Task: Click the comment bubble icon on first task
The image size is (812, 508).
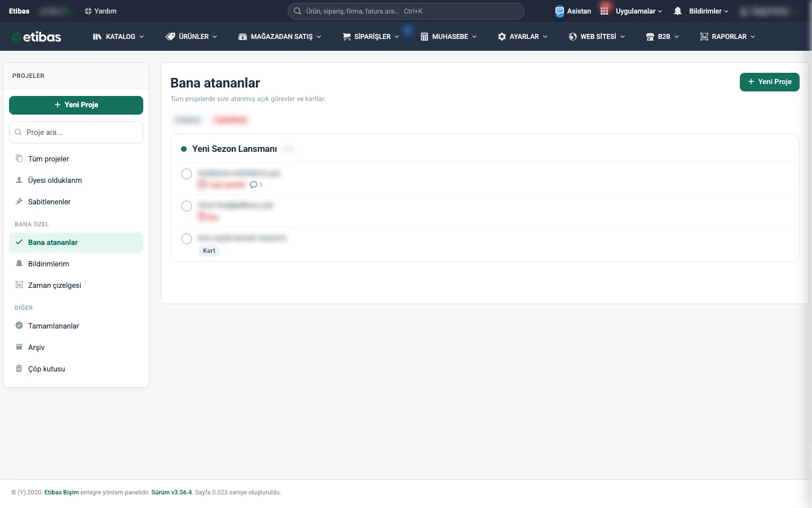Action: pos(254,185)
